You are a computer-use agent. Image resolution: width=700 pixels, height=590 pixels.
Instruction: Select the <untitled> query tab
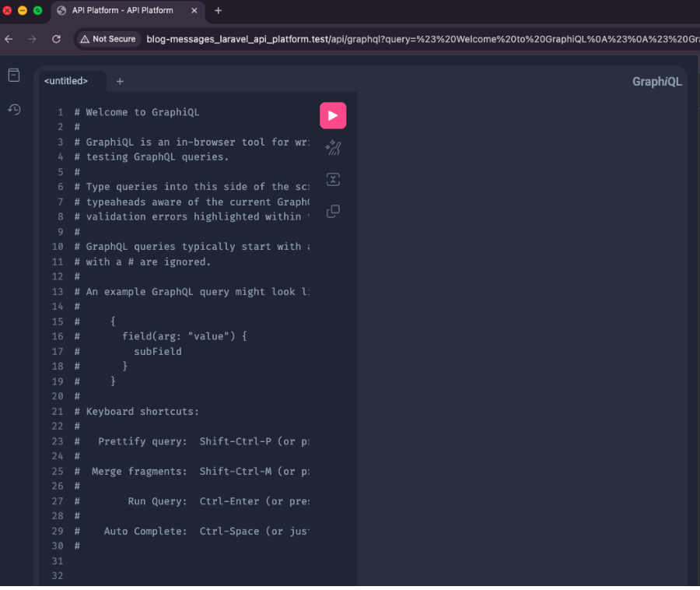coord(66,81)
